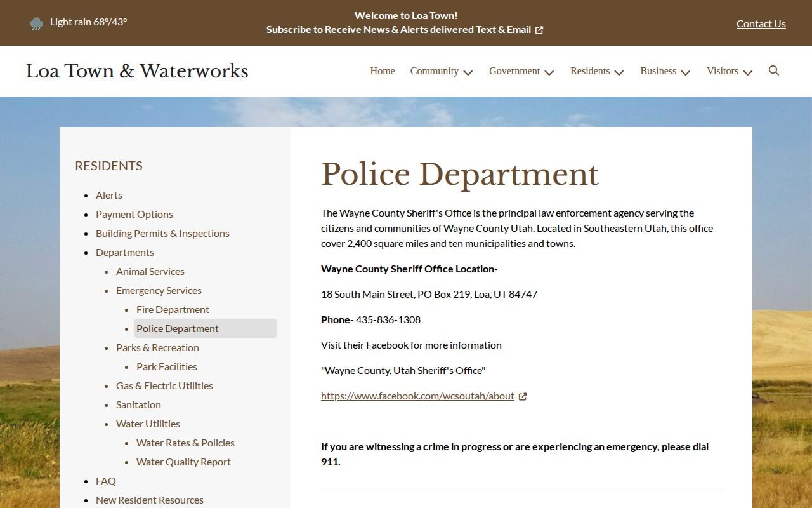This screenshot has height=508, width=812.
Task: Open Water Utilities page
Action: pos(148,424)
